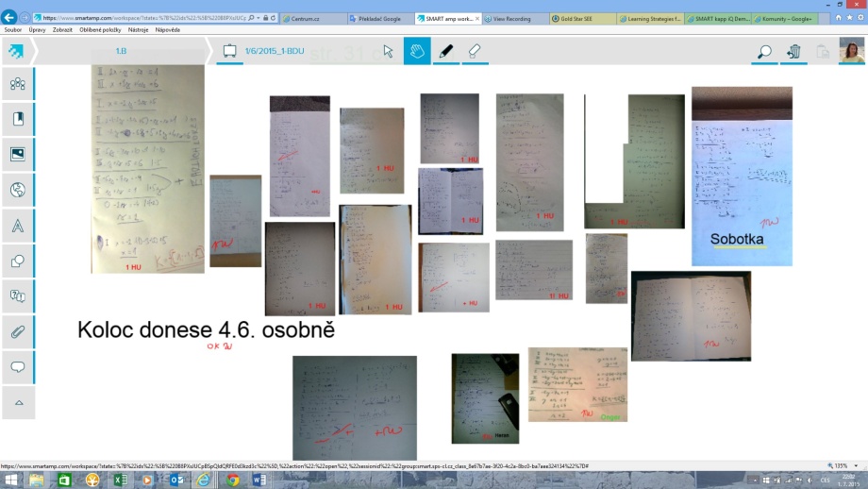This screenshot has width=868, height=489.
Task: Click the browser home icon
Action: click(838, 18)
